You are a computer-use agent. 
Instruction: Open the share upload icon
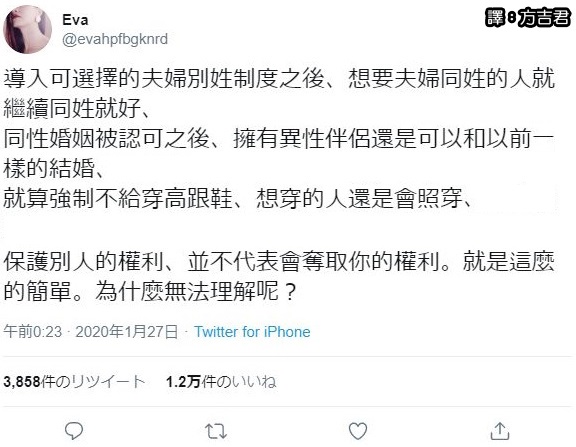point(500,430)
